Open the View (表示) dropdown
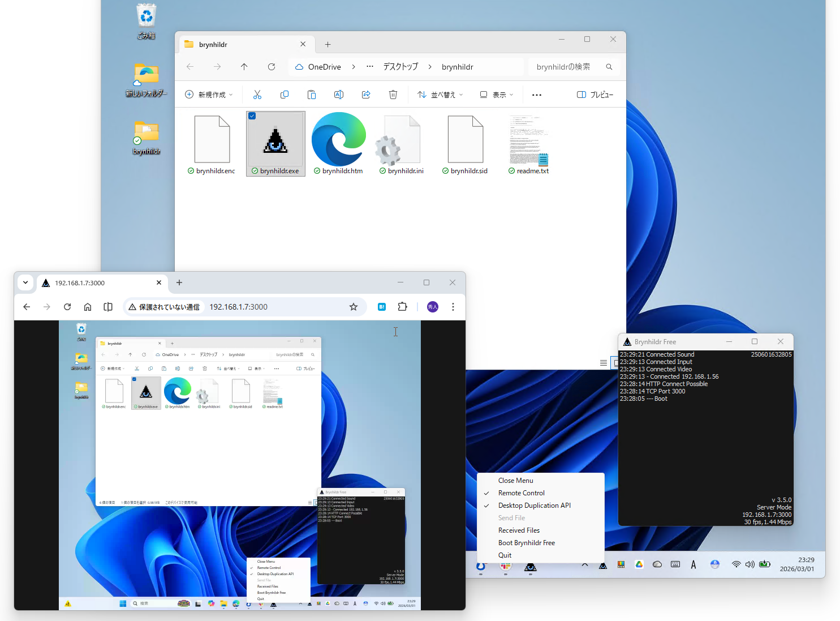Viewport: 840px width, 621px height. (497, 95)
